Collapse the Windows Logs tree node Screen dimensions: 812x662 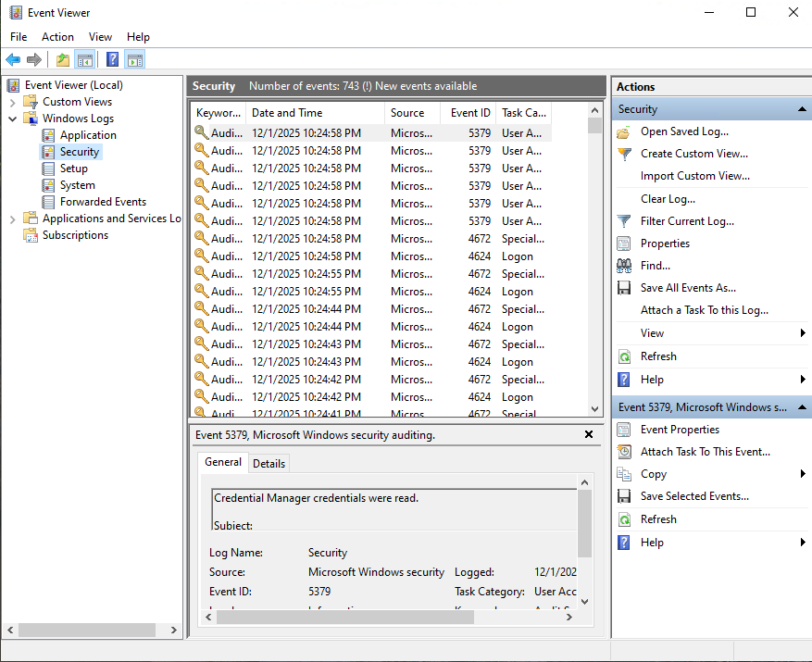[13, 119]
